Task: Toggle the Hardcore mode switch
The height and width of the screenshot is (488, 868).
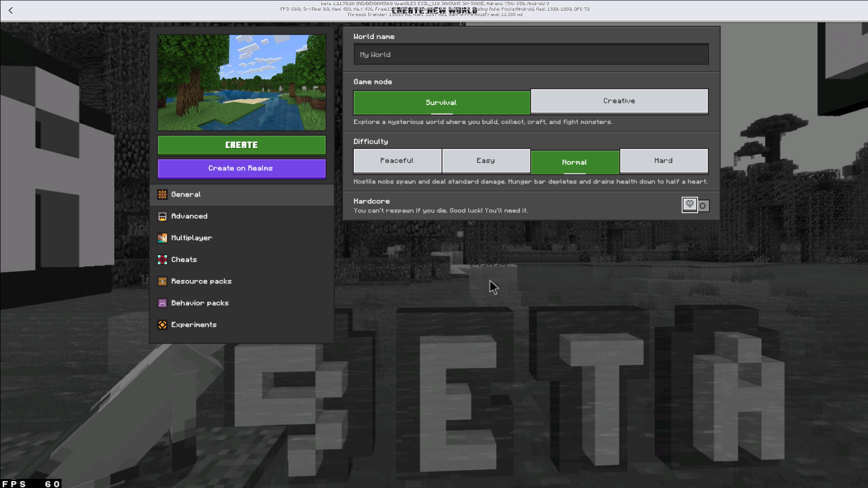Action: tap(695, 205)
